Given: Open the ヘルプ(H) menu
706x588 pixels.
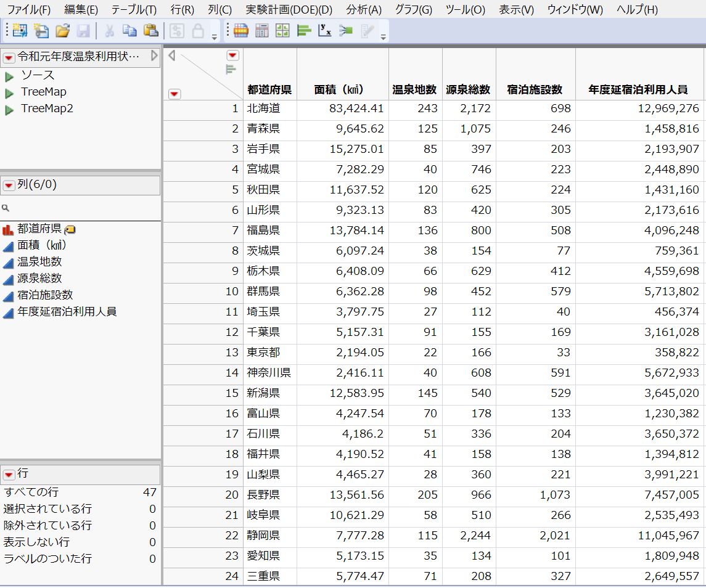Looking at the screenshot, I should 637,9.
